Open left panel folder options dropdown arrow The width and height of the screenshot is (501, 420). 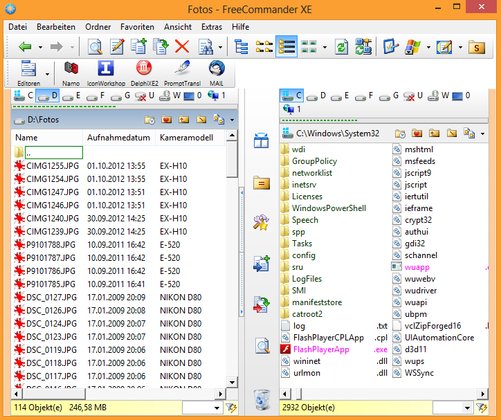pos(232,120)
